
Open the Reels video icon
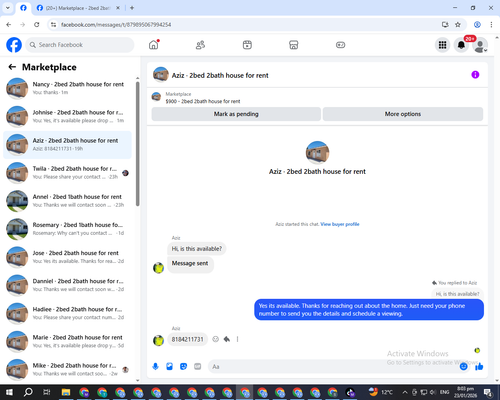[x=247, y=45]
